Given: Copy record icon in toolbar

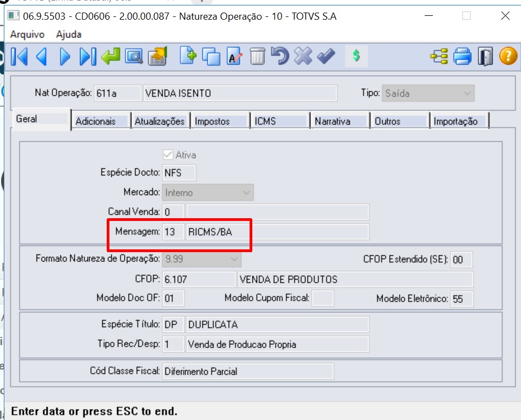Looking at the screenshot, I should click(211, 56).
